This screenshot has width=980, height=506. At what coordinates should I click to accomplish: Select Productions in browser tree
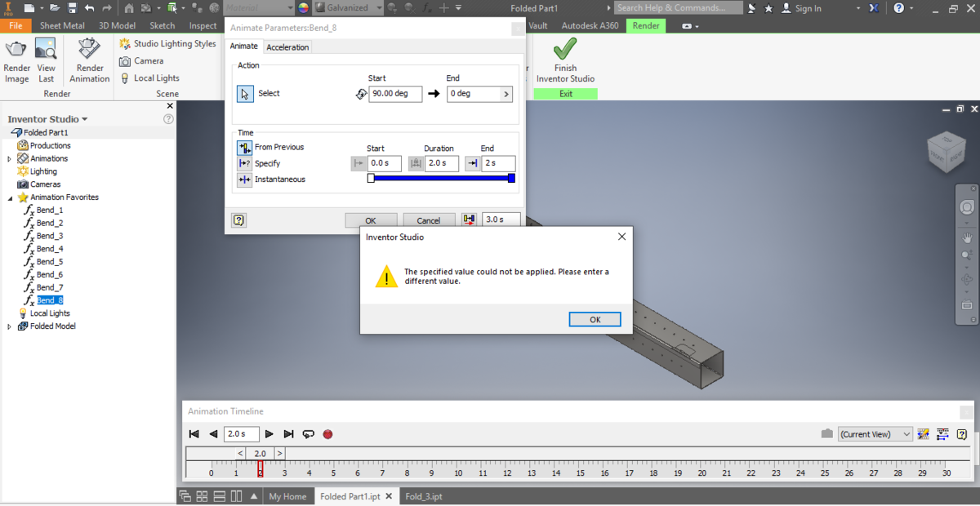coord(50,145)
